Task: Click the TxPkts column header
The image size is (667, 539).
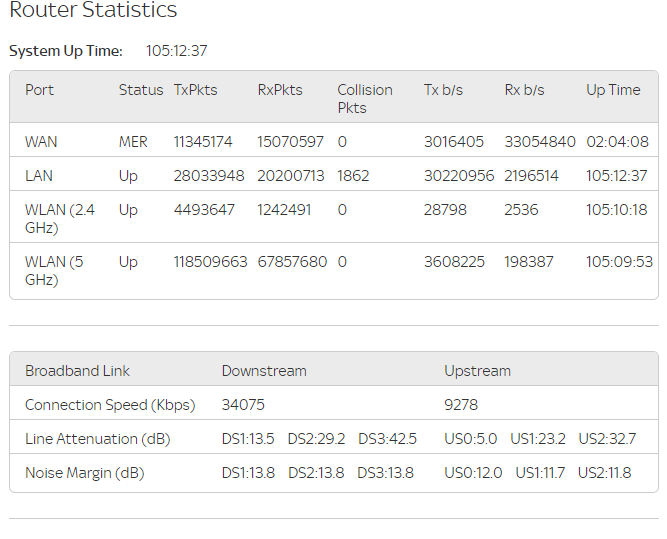Action: 196,90
